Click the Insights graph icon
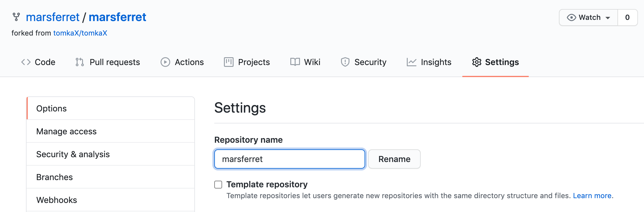The image size is (644, 212). (x=412, y=62)
